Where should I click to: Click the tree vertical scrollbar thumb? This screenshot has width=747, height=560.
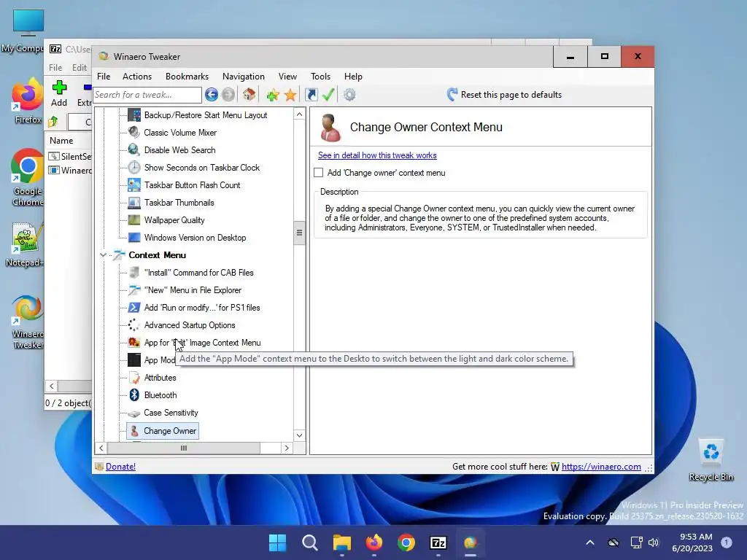point(299,233)
